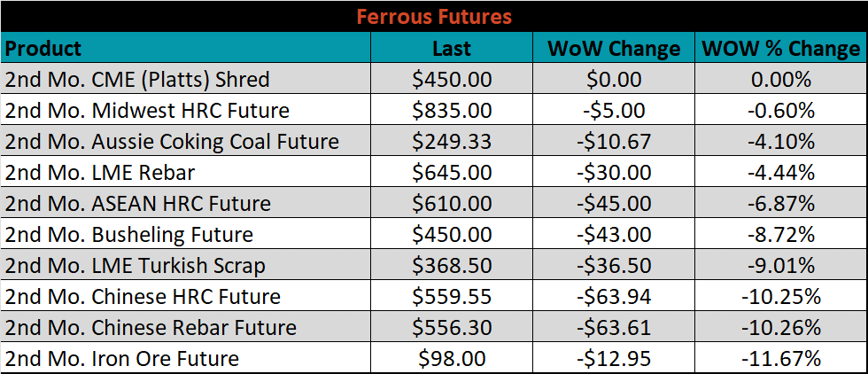This screenshot has height=374, width=868.
Task: Select the Aussie Coking Coal Future row label
Action: coord(186,140)
